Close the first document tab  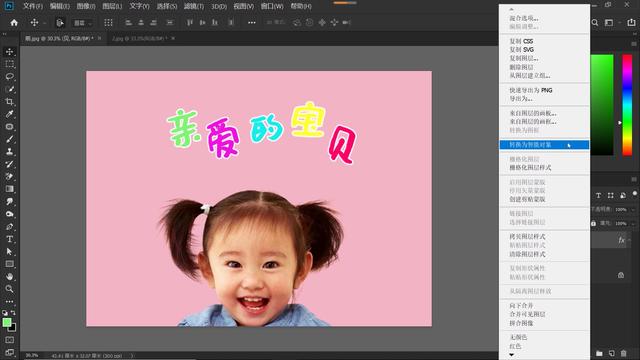[100, 38]
